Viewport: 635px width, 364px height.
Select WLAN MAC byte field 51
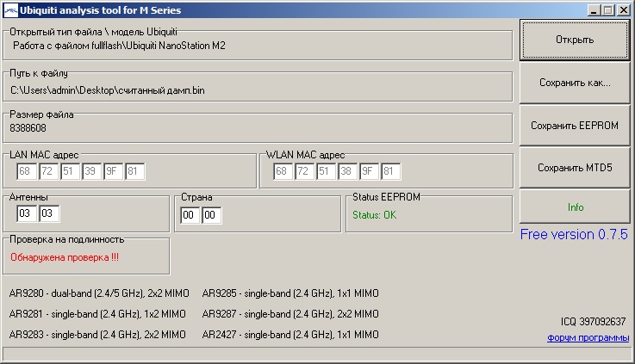tap(326, 171)
